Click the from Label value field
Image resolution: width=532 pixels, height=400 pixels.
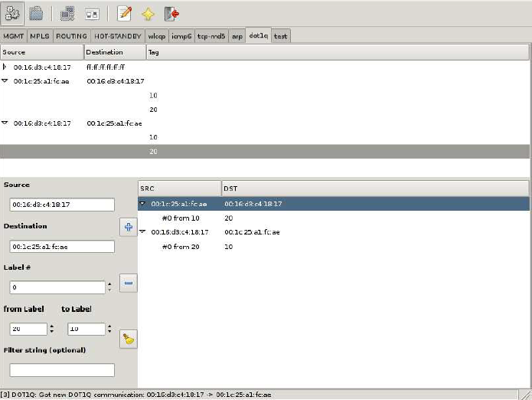click(28, 329)
